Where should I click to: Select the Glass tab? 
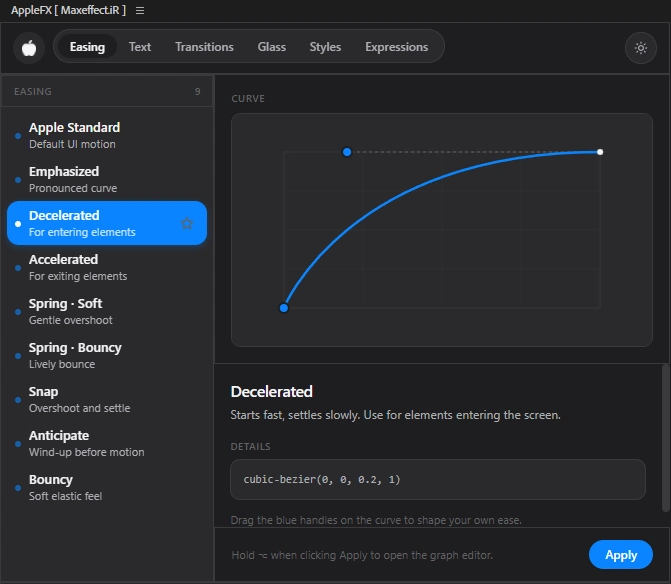271,47
